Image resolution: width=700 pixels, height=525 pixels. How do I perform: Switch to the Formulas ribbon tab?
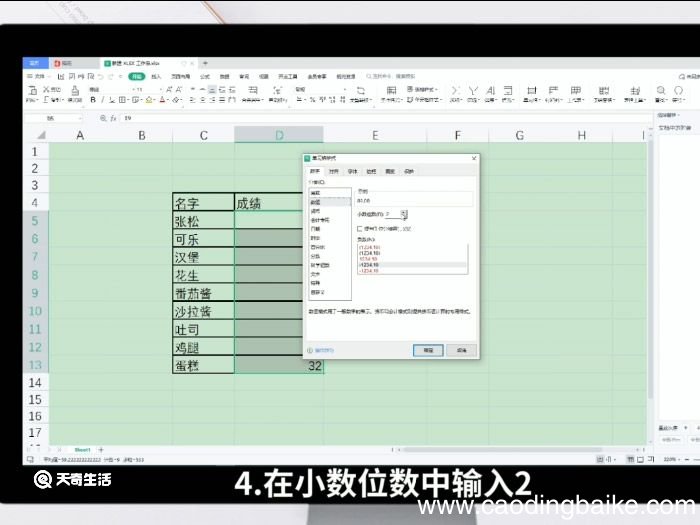205,76
